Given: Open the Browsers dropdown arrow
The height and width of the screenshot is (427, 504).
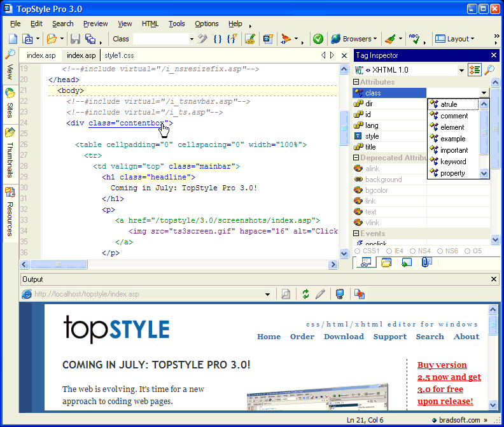Looking at the screenshot, I should (x=375, y=39).
